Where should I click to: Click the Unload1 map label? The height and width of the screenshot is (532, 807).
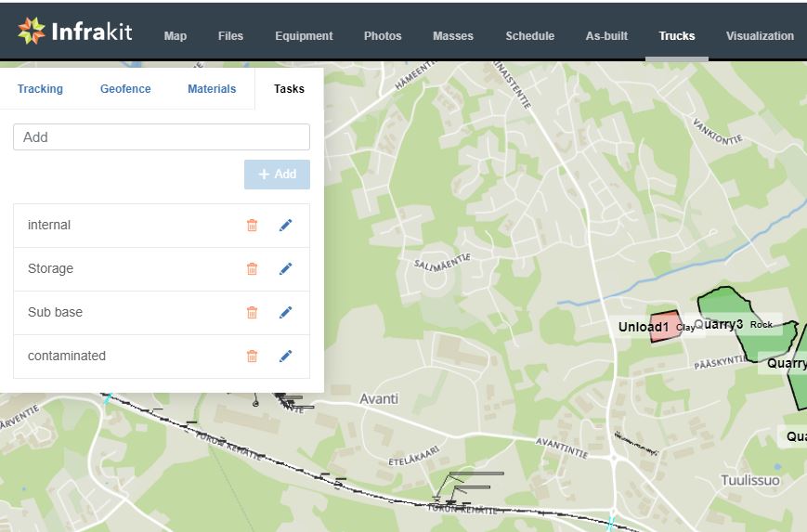tap(644, 327)
